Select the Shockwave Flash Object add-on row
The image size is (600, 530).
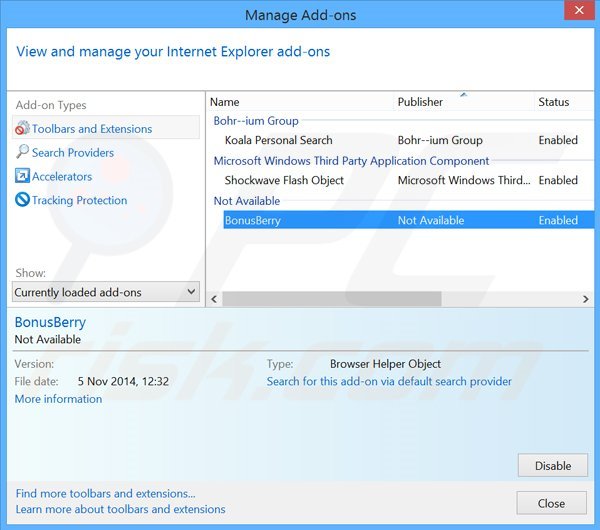click(409, 180)
